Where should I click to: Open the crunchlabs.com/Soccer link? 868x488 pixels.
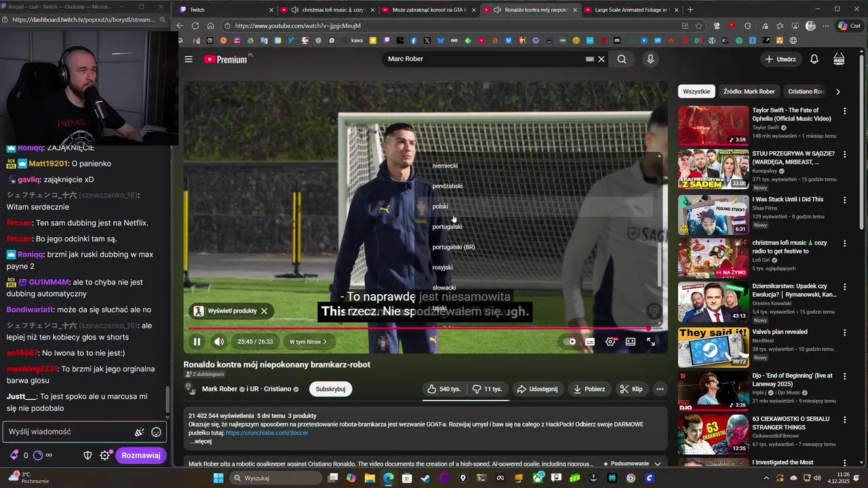coord(267,432)
